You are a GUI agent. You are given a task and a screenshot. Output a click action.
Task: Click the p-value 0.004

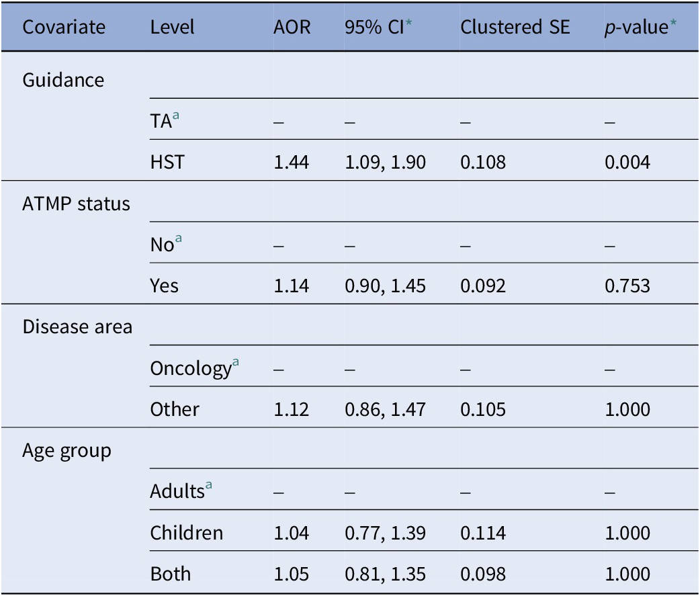point(627,162)
